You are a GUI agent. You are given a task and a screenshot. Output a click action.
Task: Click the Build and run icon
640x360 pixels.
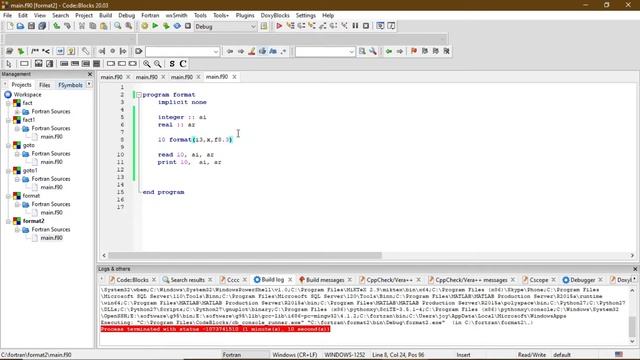click(166, 26)
